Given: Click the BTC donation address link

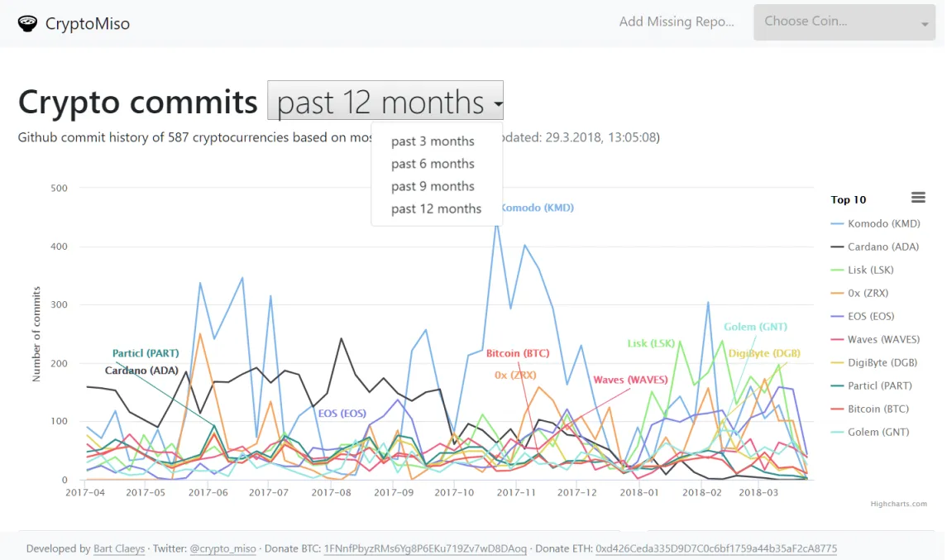Looking at the screenshot, I should [425, 548].
